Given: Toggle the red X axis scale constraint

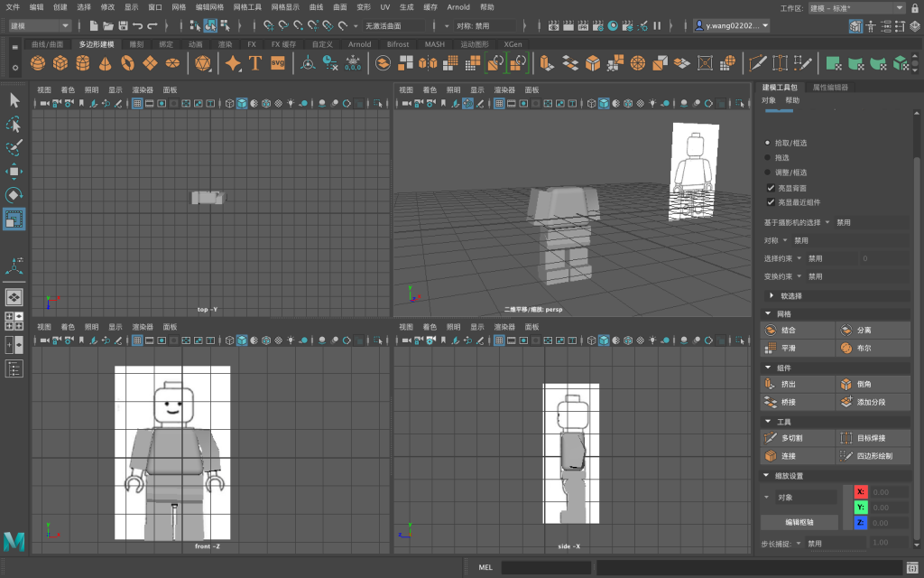Looking at the screenshot, I should [x=860, y=492].
